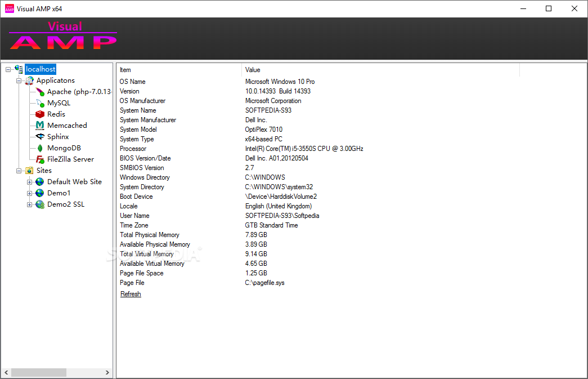588x379 pixels.
Task: Click the Microsoft Windows 10 Pro value
Action: 280,82
